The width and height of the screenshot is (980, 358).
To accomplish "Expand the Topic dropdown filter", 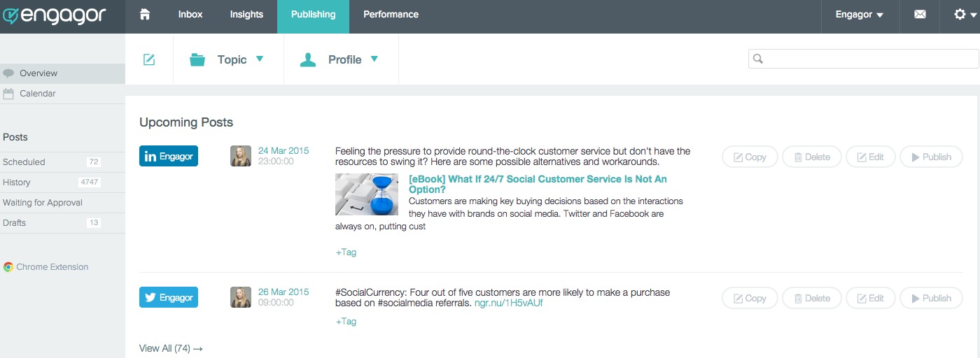I will (227, 60).
